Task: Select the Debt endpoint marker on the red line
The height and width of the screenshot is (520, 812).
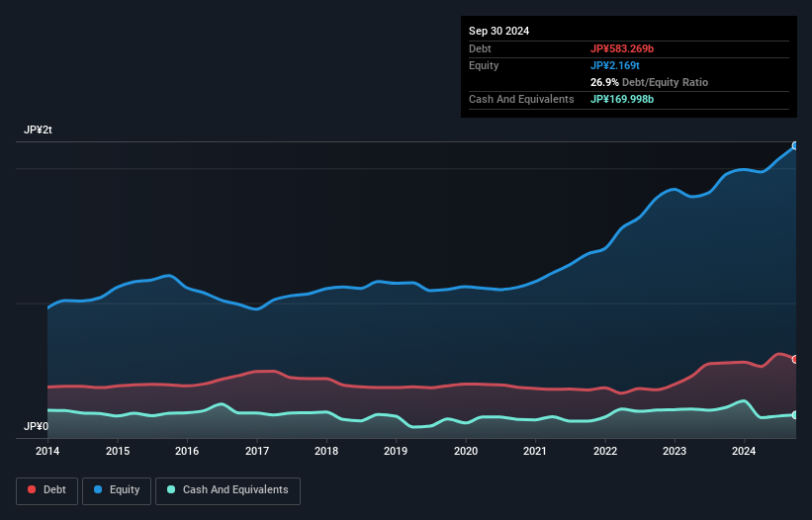Action: (795, 359)
